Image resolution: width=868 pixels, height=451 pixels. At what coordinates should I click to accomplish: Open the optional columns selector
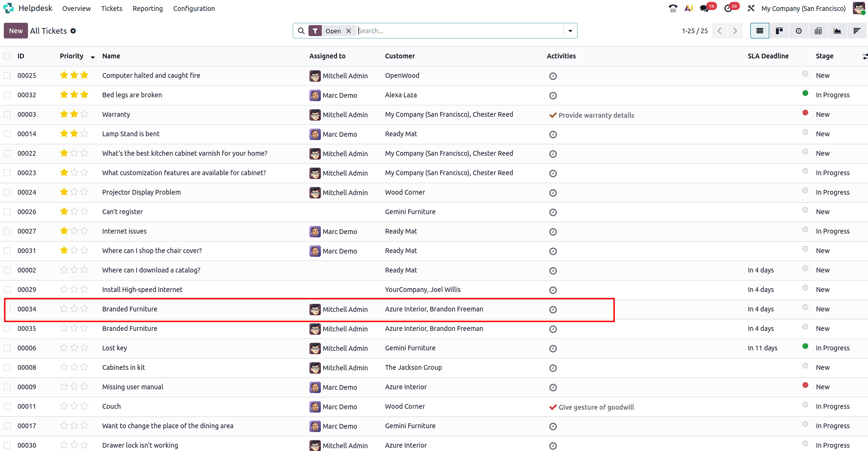click(x=865, y=56)
